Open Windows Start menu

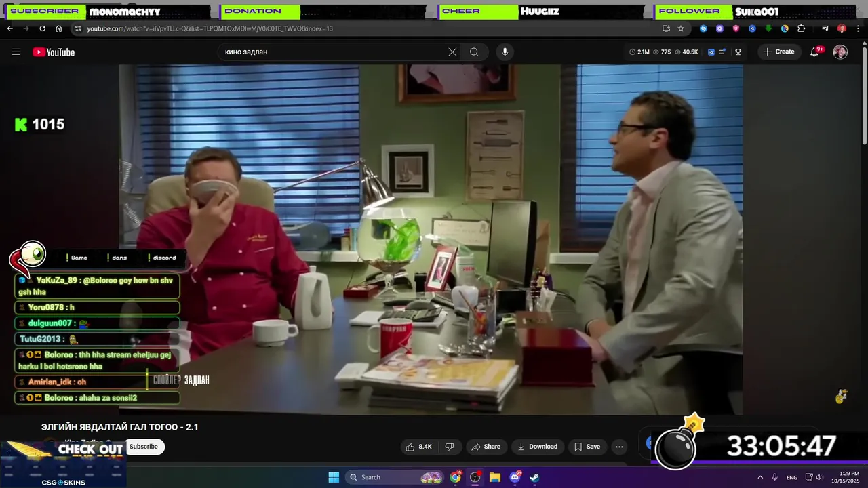coord(334,477)
